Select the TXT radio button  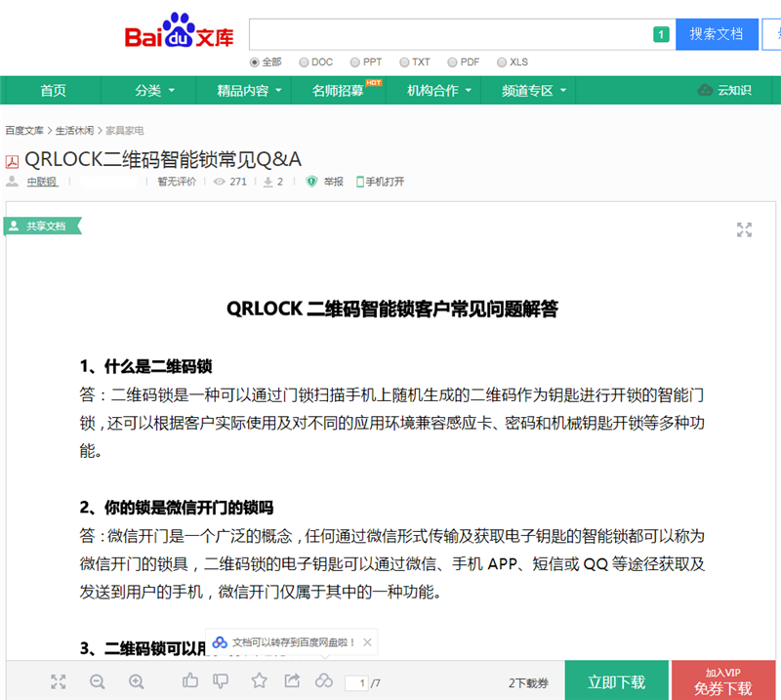point(404,62)
